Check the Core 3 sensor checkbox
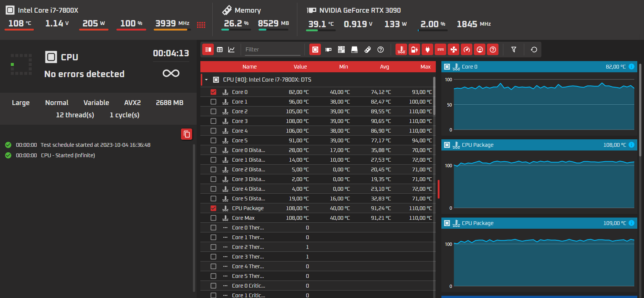The width and height of the screenshot is (644, 298). click(x=213, y=121)
